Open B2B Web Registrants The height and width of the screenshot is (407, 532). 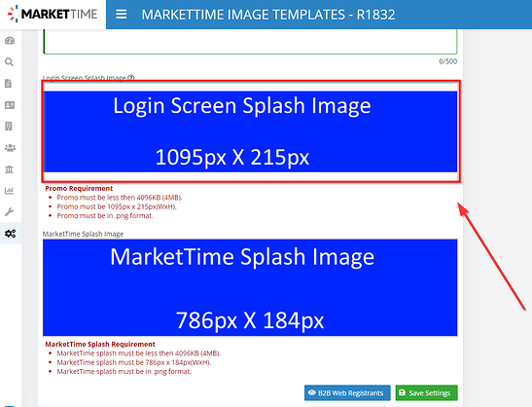click(347, 393)
